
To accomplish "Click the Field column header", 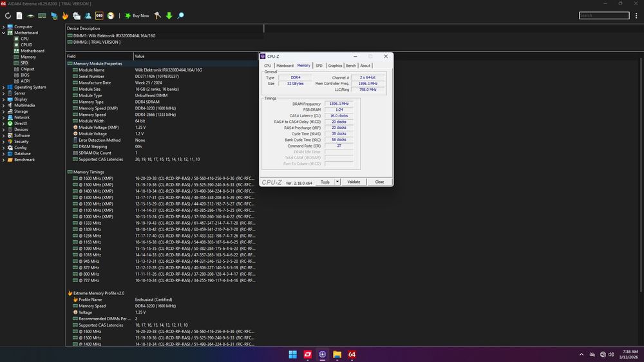I will tap(99, 56).
